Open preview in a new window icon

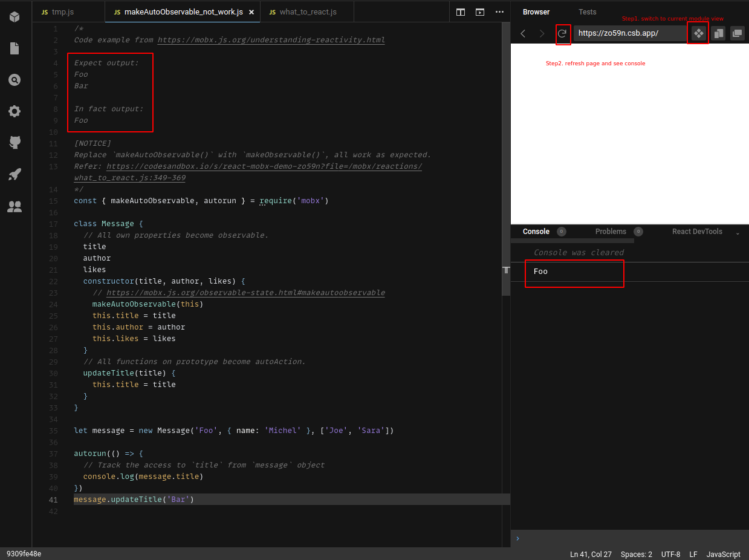738,33
